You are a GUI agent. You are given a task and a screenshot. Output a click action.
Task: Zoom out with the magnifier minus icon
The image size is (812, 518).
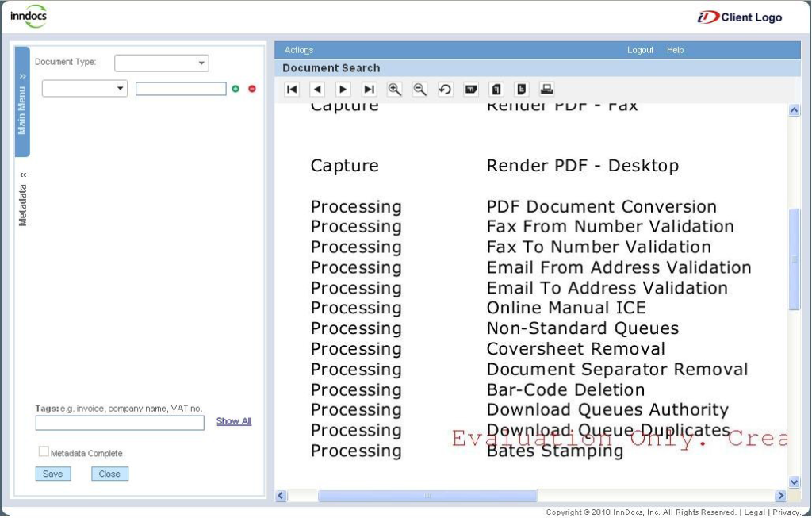point(419,89)
